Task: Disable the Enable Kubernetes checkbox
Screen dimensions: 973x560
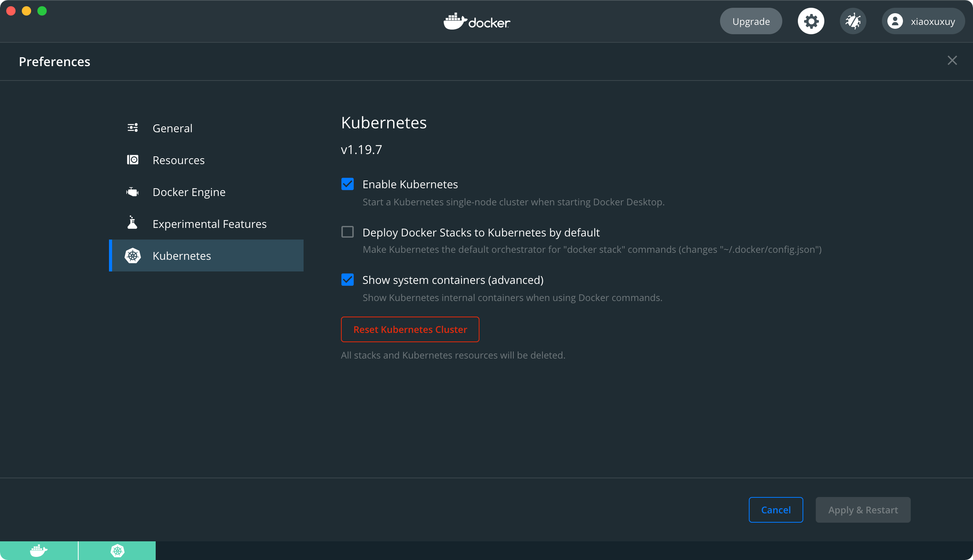Action: [x=348, y=184]
